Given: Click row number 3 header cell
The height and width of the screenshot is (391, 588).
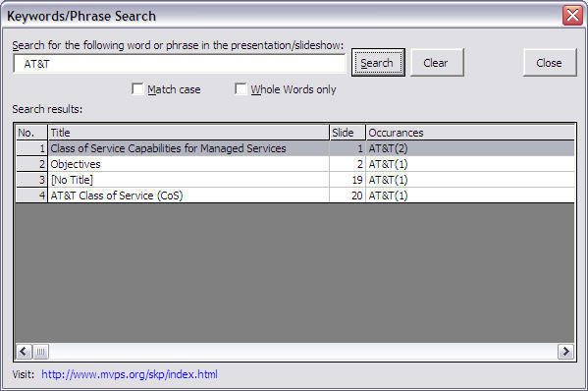Looking at the screenshot, I should 31,180.
